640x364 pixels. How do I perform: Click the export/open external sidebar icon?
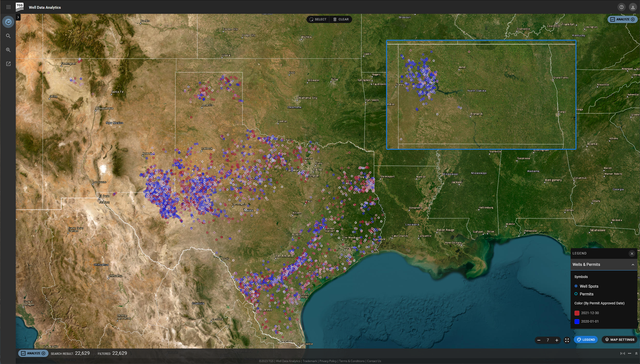tap(8, 64)
